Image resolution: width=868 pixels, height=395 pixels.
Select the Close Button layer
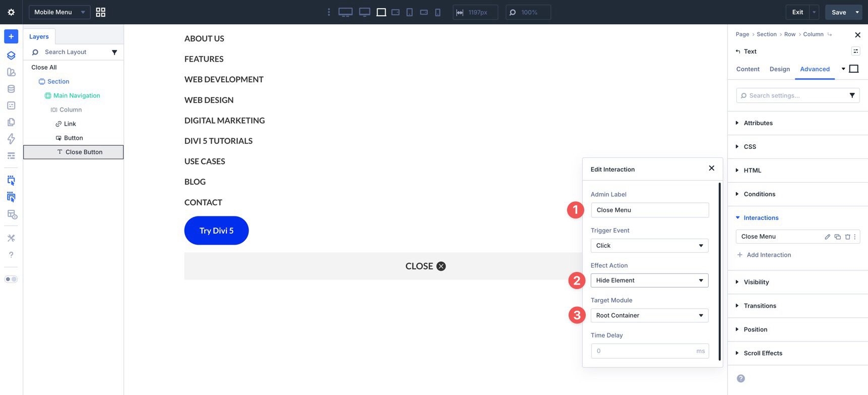(74, 152)
